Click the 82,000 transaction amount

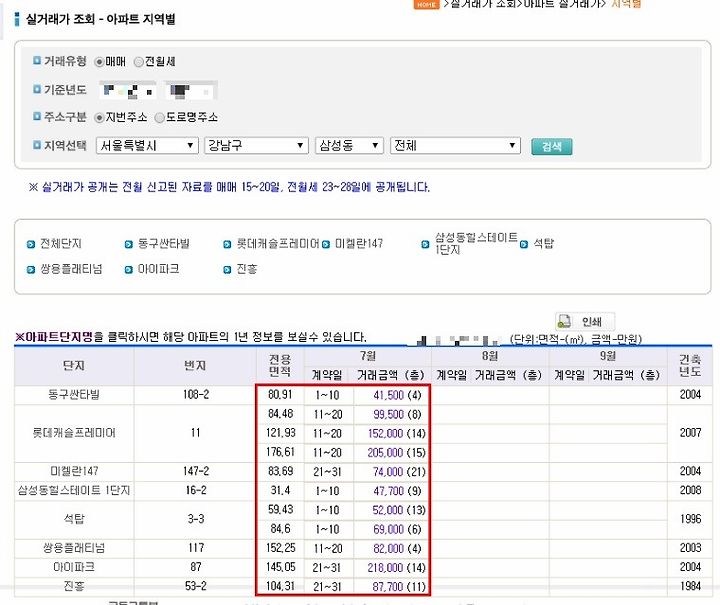[x=388, y=549]
